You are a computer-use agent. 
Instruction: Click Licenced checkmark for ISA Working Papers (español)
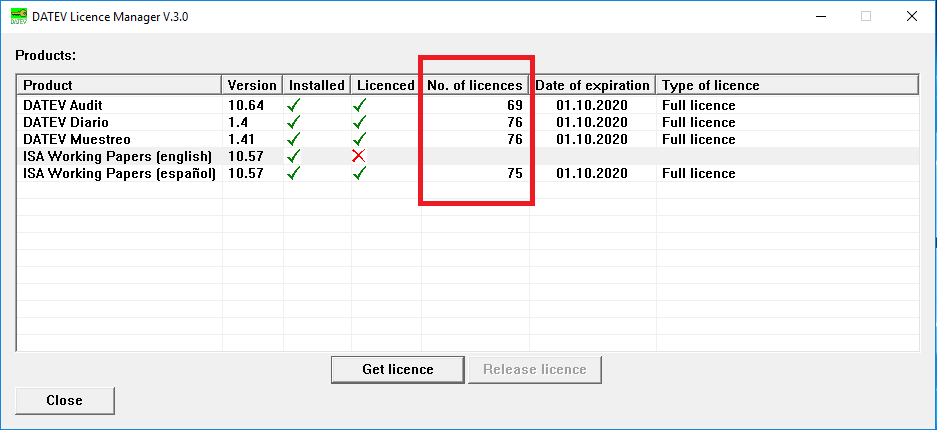pyautogui.click(x=359, y=173)
